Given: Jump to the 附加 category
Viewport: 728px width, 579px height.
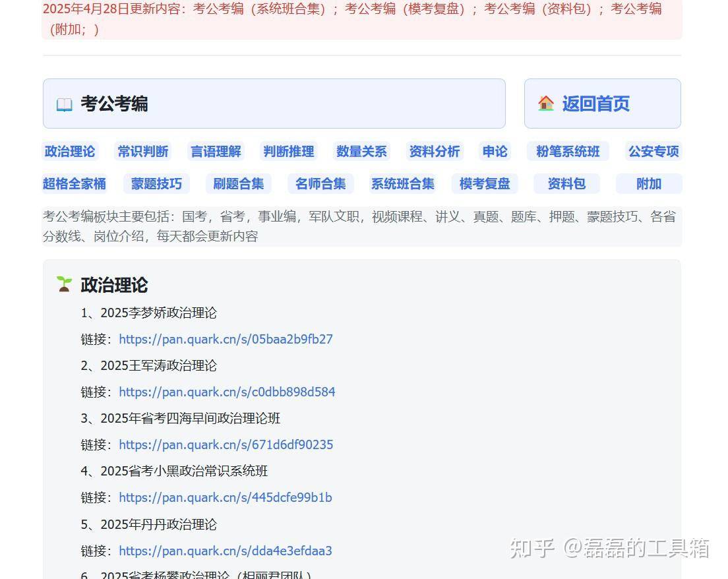Looking at the screenshot, I should coord(649,184).
